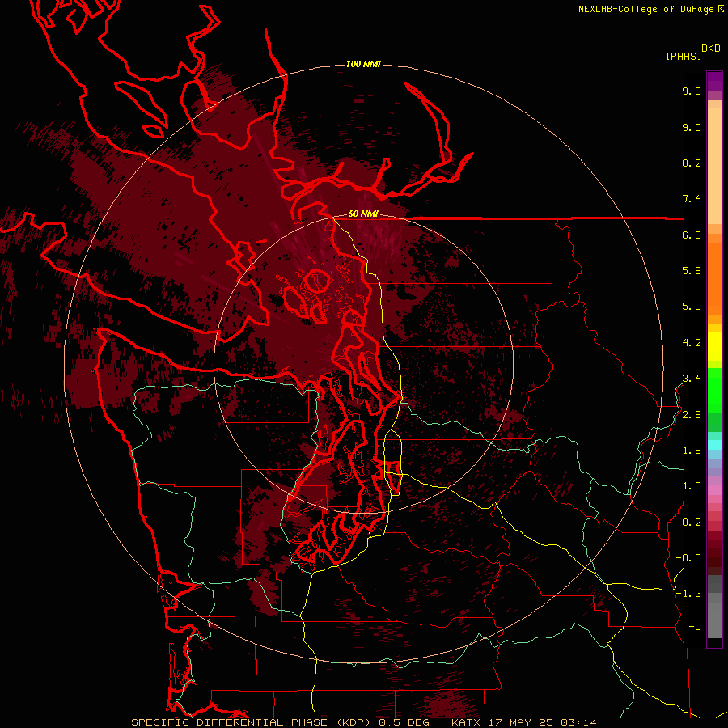
Task: Click the peach band near 8.2
Action: (714, 166)
